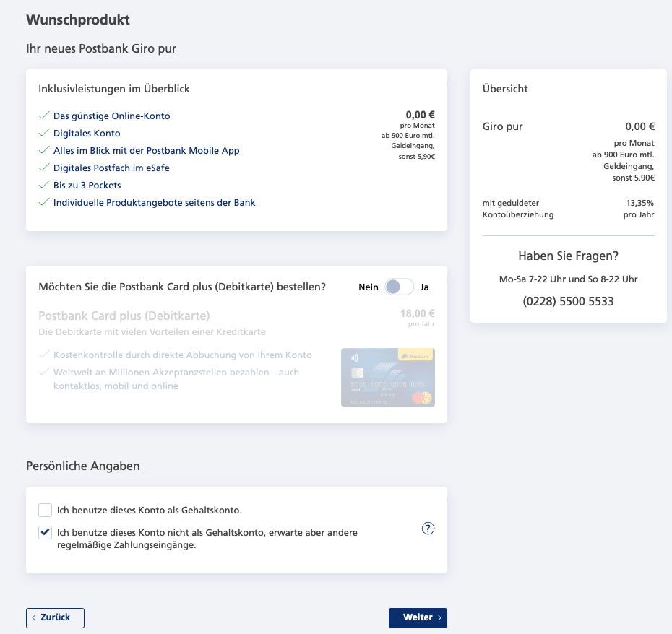672x634 pixels.
Task: Click 'Alles im Blick mit der Postbank Mobile App'
Action: pyautogui.click(x=146, y=150)
